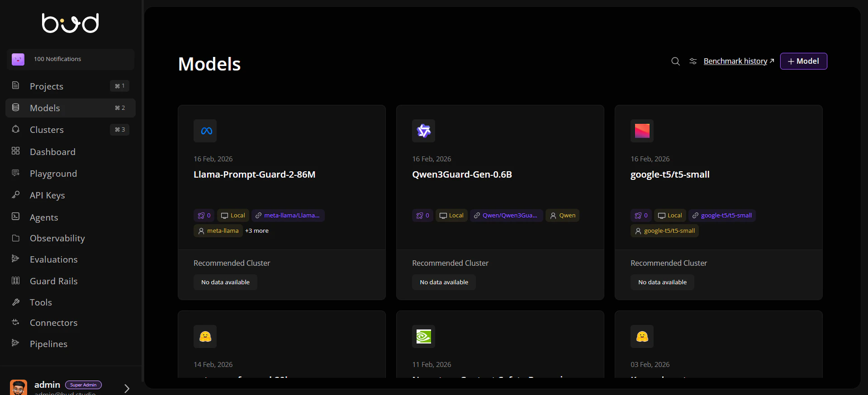The height and width of the screenshot is (395, 868).
Task: Click Local tag on Llama-Prompt-Guard card
Action: pyautogui.click(x=233, y=216)
